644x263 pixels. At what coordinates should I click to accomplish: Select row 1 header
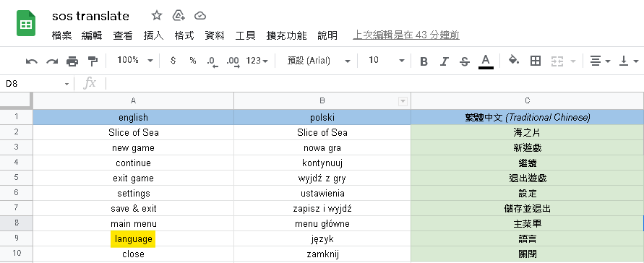[16, 117]
